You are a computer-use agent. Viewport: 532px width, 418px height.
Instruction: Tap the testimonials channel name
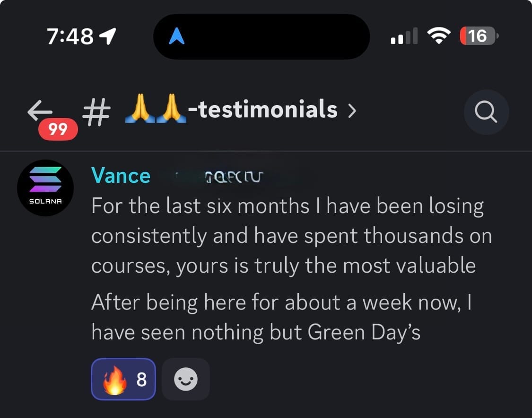(267, 110)
